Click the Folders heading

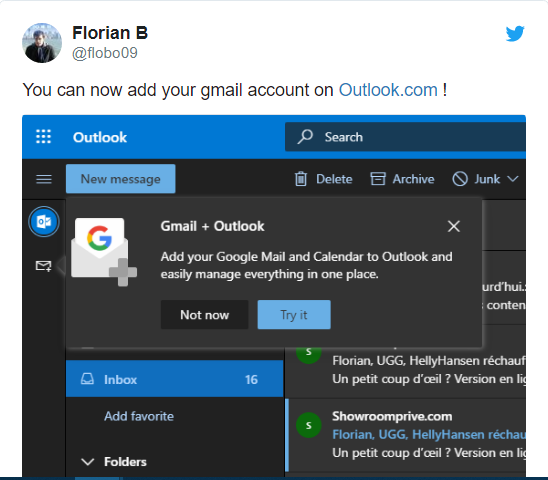125,462
